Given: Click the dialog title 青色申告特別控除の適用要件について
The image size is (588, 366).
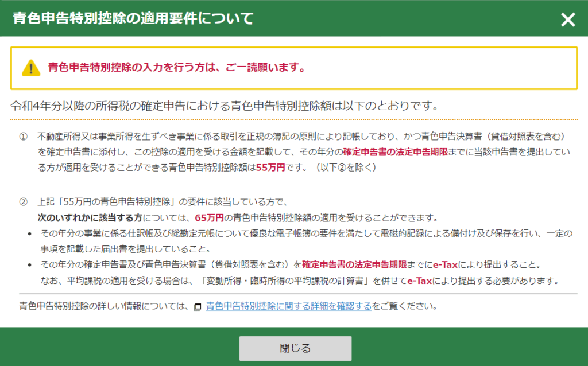Looking at the screenshot, I should (x=133, y=18).
